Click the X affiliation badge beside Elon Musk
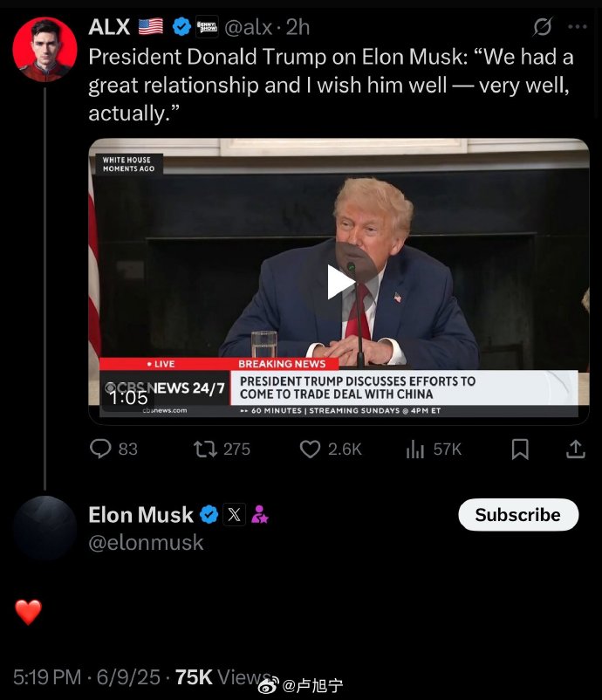 tap(234, 515)
